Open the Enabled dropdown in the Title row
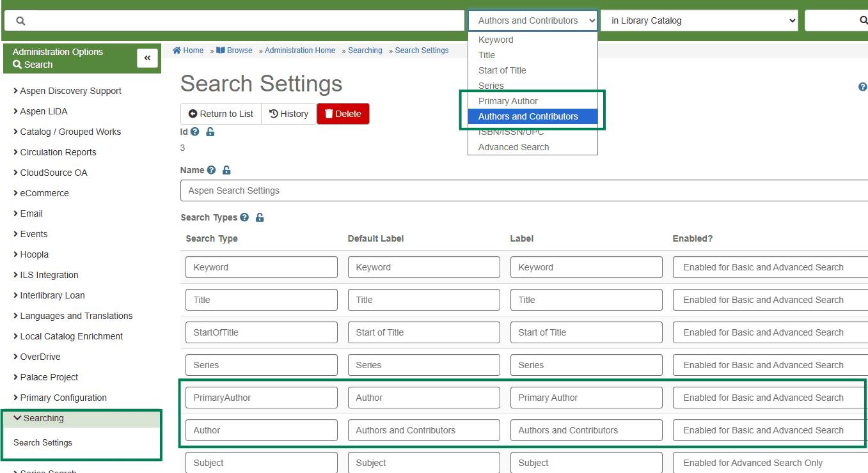The image size is (868, 473). [770, 300]
